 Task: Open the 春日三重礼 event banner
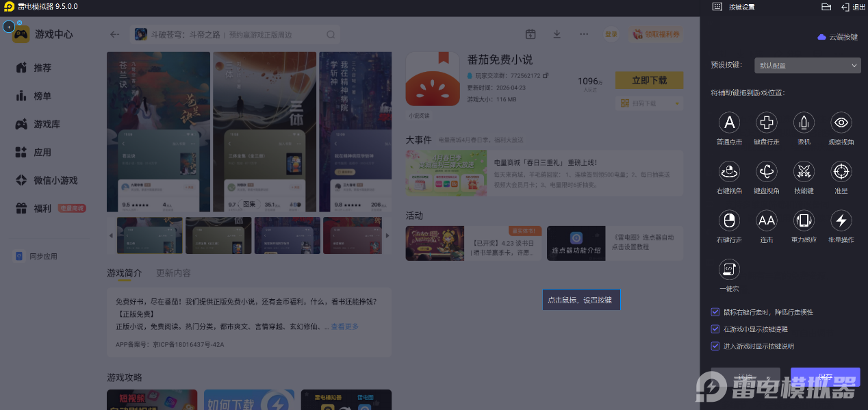[544, 174]
